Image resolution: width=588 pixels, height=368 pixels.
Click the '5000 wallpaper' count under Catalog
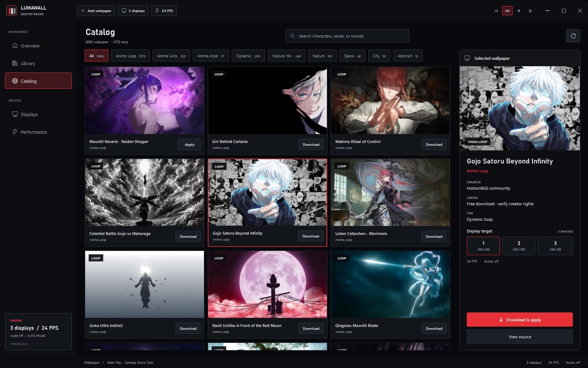97,42
